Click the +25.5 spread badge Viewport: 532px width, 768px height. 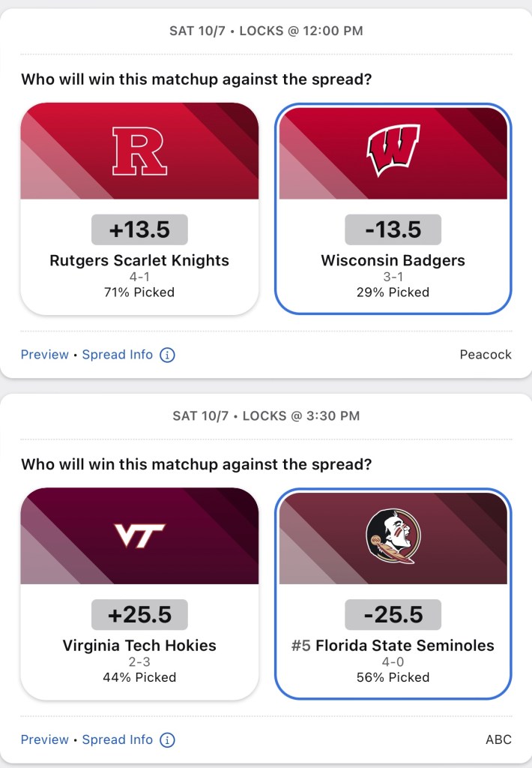click(x=139, y=615)
